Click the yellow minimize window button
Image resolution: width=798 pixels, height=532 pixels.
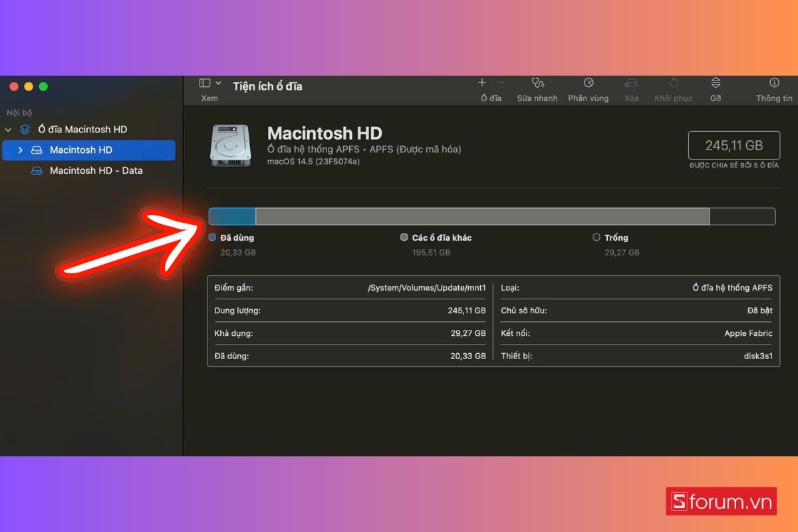(x=29, y=86)
